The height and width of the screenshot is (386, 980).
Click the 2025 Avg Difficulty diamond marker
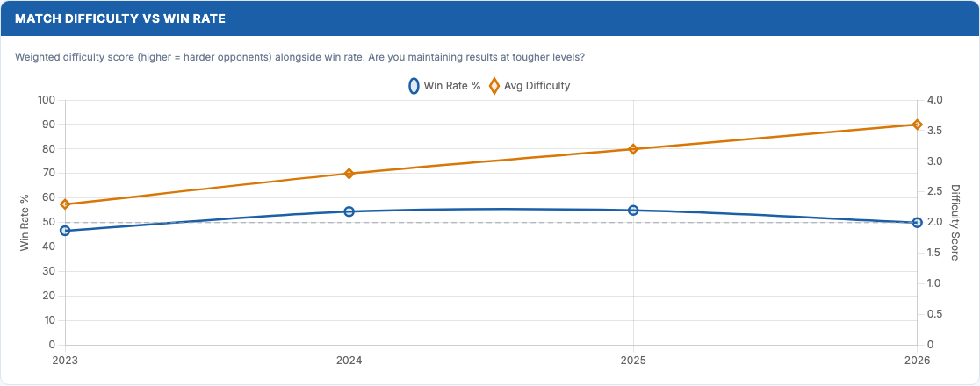pos(633,149)
